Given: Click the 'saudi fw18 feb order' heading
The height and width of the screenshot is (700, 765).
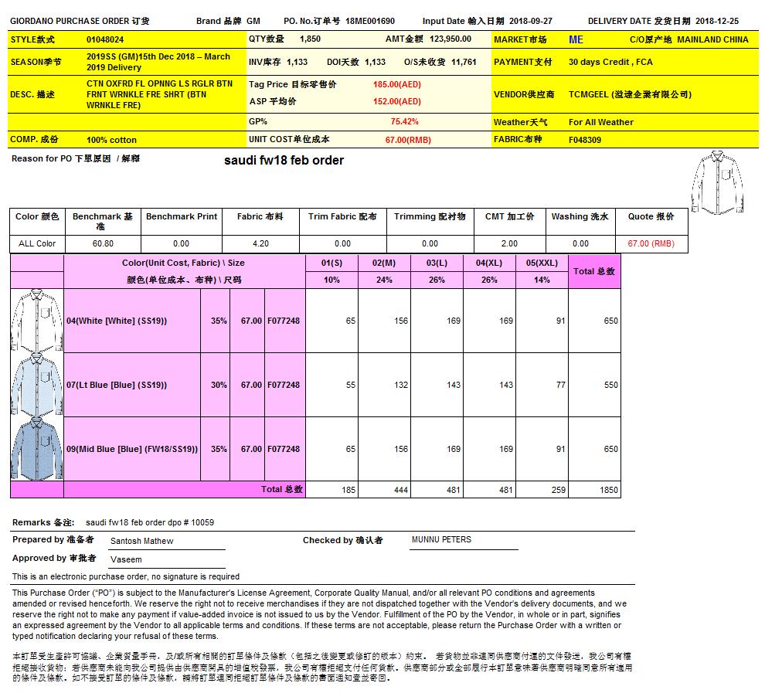Looking at the screenshot, I should (x=284, y=161).
